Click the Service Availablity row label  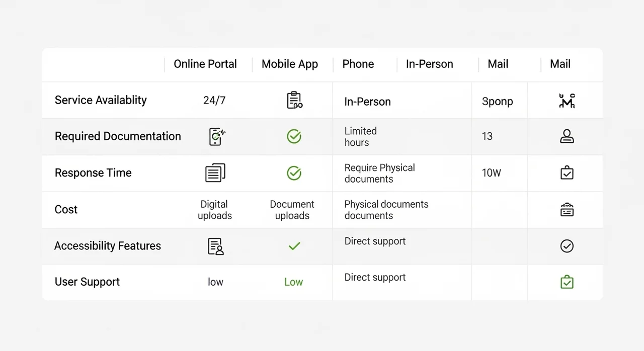(101, 100)
